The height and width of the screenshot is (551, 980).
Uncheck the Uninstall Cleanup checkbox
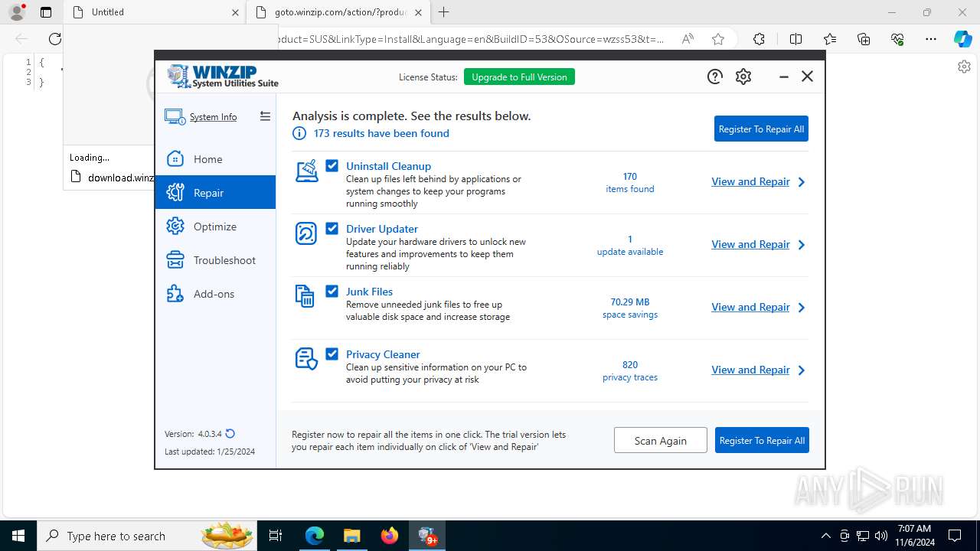pyautogui.click(x=332, y=165)
